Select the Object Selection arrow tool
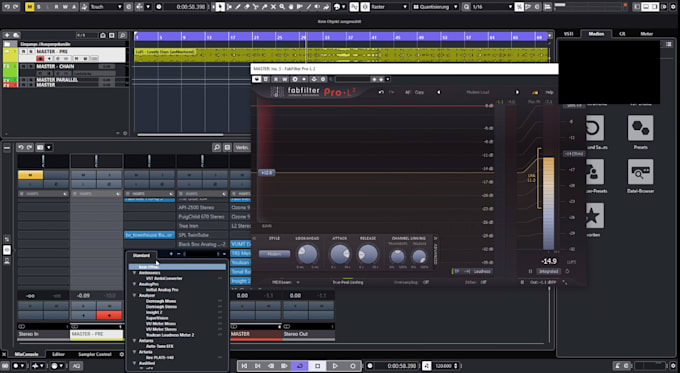680x373 pixels. point(220,7)
